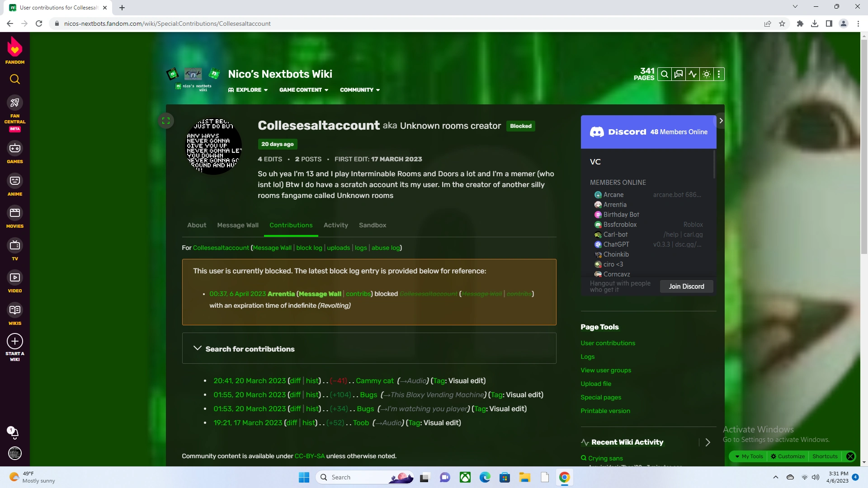This screenshot has width=868, height=488.
Task: Open the Sandbox tab
Action: click(x=373, y=225)
